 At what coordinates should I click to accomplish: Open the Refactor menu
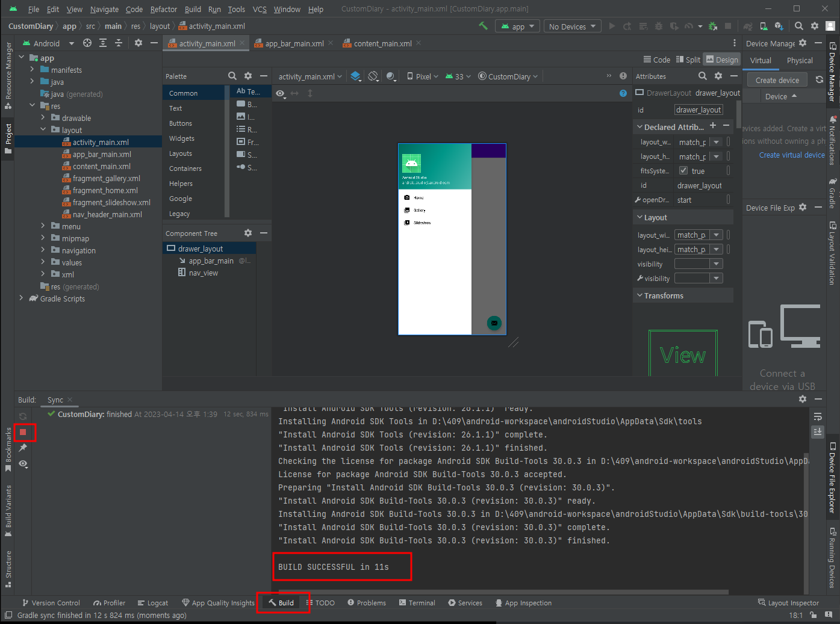(x=163, y=9)
